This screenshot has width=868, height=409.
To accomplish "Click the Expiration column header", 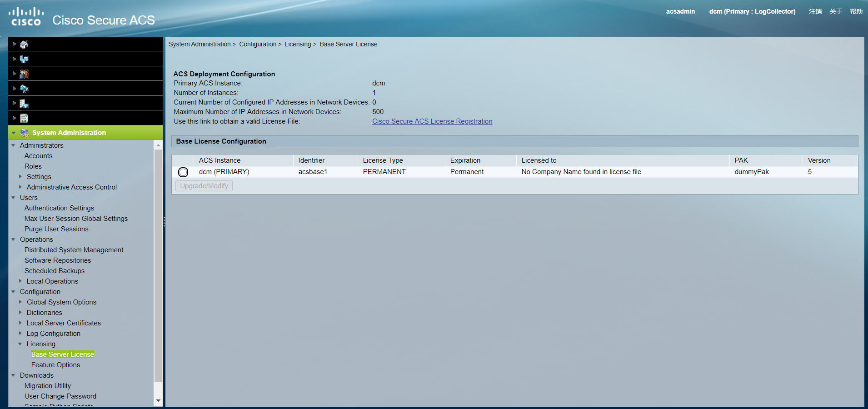I will click(481, 160).
